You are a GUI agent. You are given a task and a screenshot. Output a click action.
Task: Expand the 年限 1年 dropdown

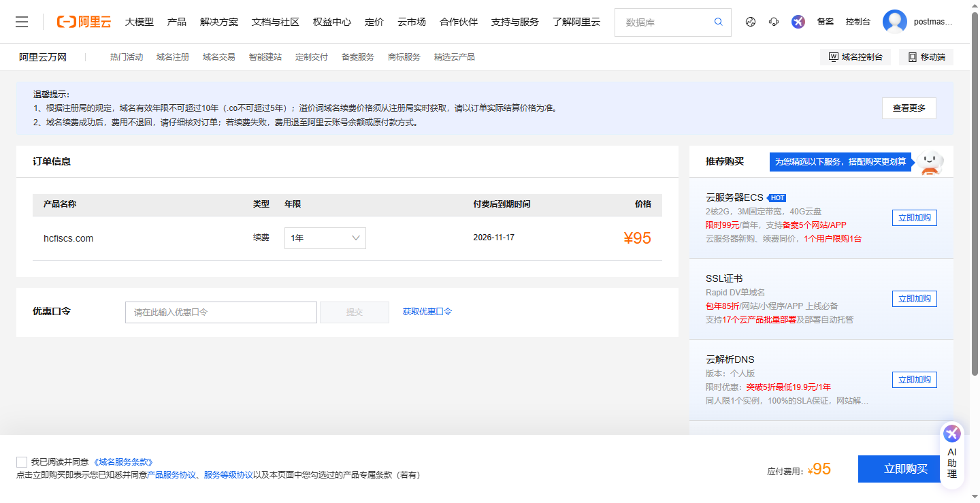tap(325, 238)
